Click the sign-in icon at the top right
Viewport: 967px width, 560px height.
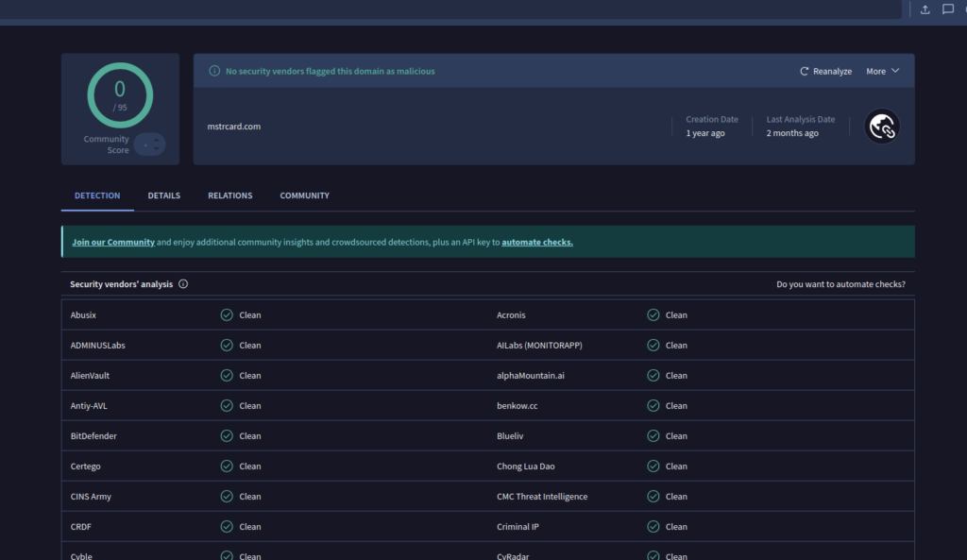(964, 9)
